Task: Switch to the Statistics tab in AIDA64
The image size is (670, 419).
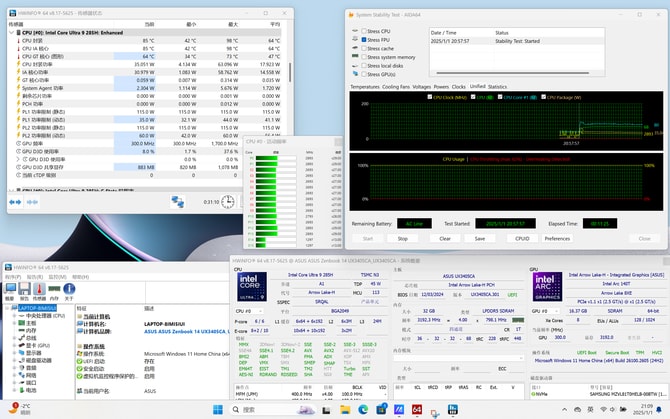Action: click(497, 87)
